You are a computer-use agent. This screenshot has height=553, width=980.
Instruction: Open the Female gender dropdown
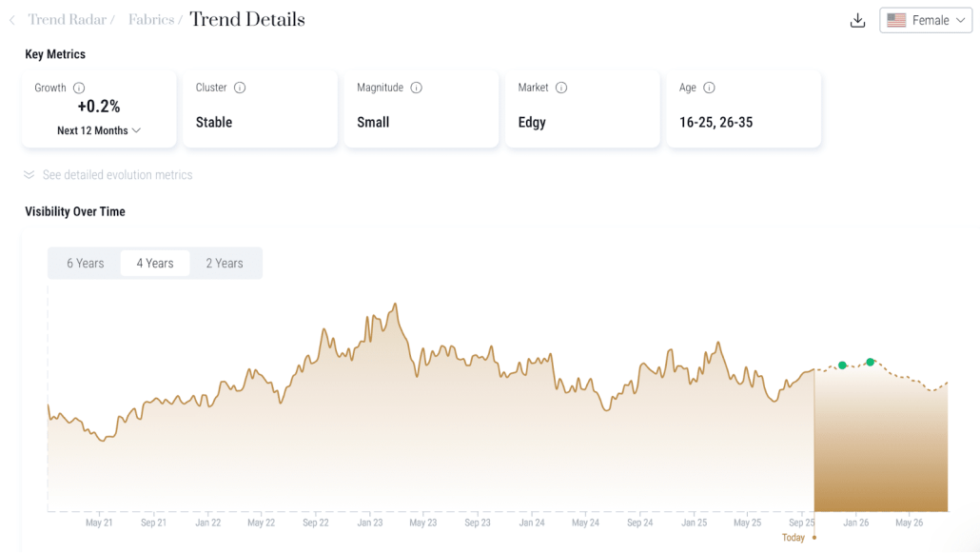click(926, 20)
